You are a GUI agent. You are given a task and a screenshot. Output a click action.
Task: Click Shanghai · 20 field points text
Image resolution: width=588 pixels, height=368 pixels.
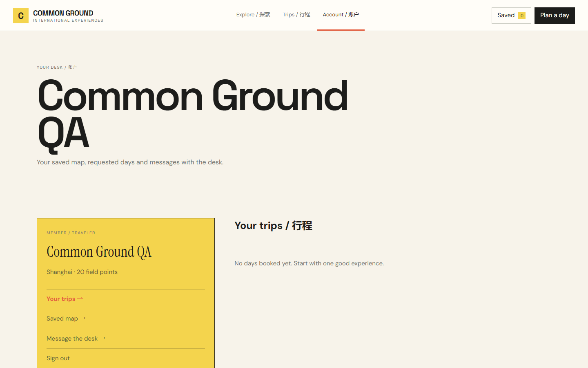pos(82,272)
